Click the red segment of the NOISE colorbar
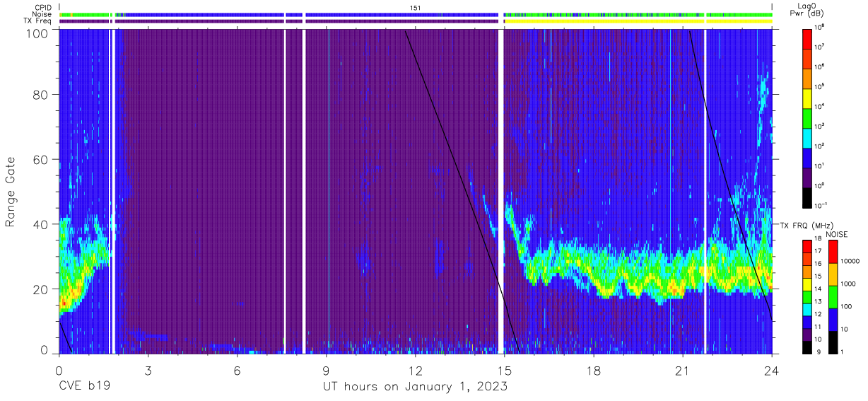This screenshot has height=401, width=868. click(x=833, y=252)
